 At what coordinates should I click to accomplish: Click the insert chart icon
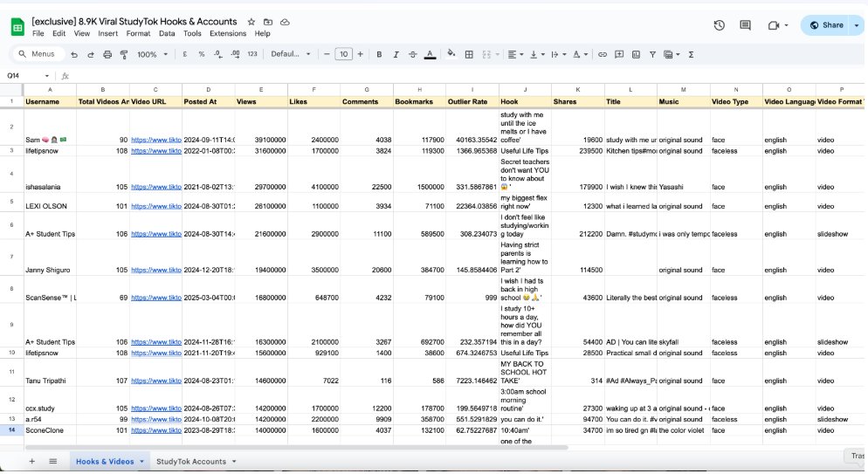(x=637, y=54)
